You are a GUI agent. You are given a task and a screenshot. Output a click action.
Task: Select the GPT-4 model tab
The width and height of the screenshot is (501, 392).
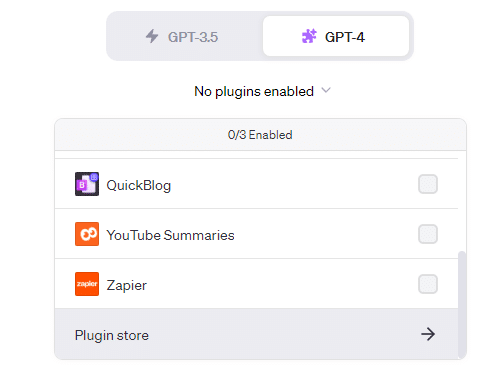(x=336, y=36)
